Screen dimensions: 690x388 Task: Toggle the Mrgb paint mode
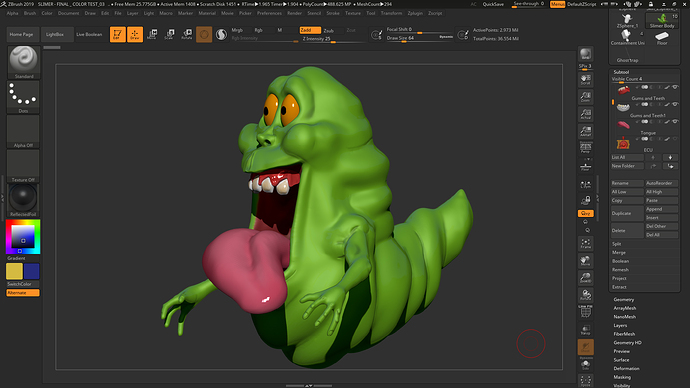tap(237, 30)
